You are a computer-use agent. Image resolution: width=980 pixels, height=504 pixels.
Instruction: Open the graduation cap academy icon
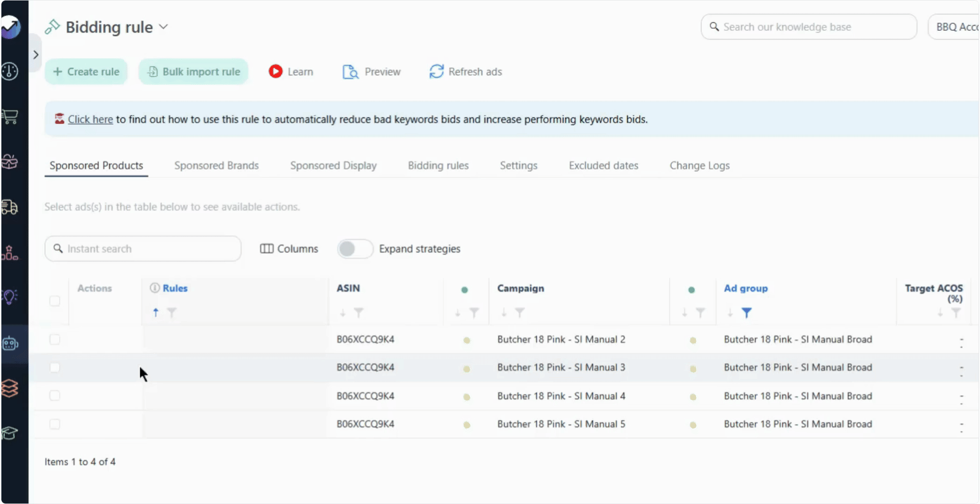coord(10,433)
